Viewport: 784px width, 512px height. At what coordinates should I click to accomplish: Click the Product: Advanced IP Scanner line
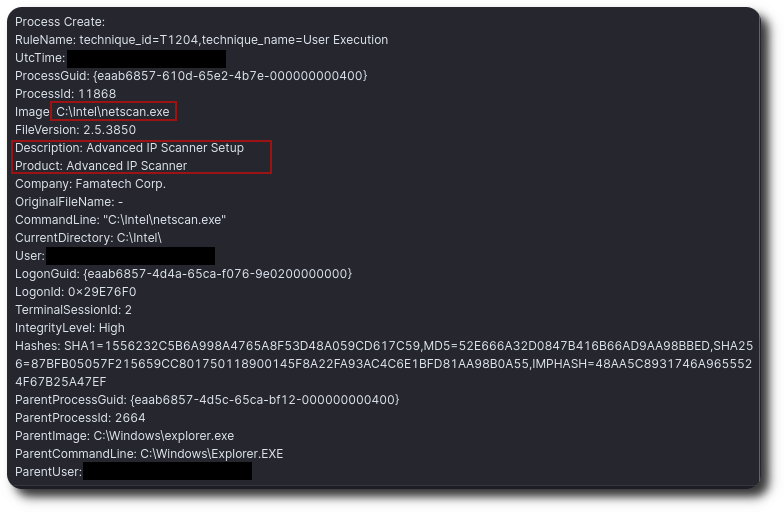pyautogui.click(x=101, y=166)
